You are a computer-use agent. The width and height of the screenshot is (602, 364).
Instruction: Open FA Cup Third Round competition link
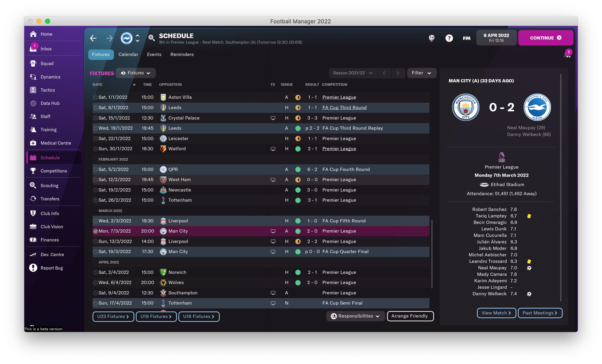click(344, 107)
